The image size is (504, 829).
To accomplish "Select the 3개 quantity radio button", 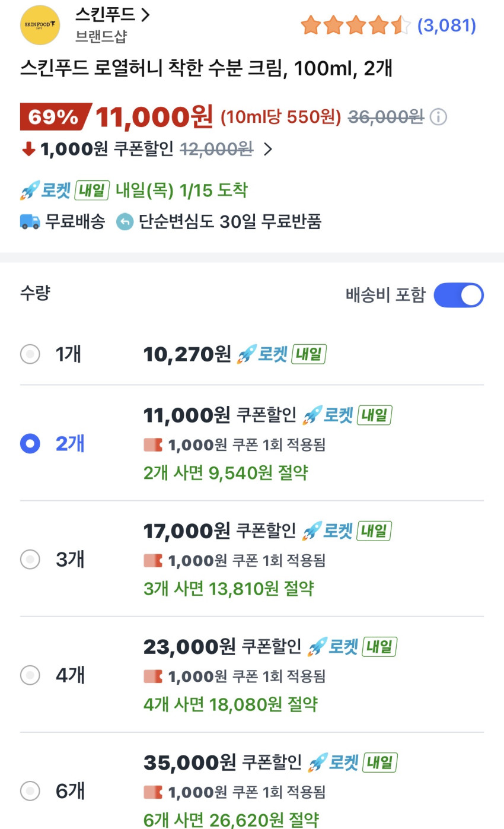I will click(x=30, y=559).
